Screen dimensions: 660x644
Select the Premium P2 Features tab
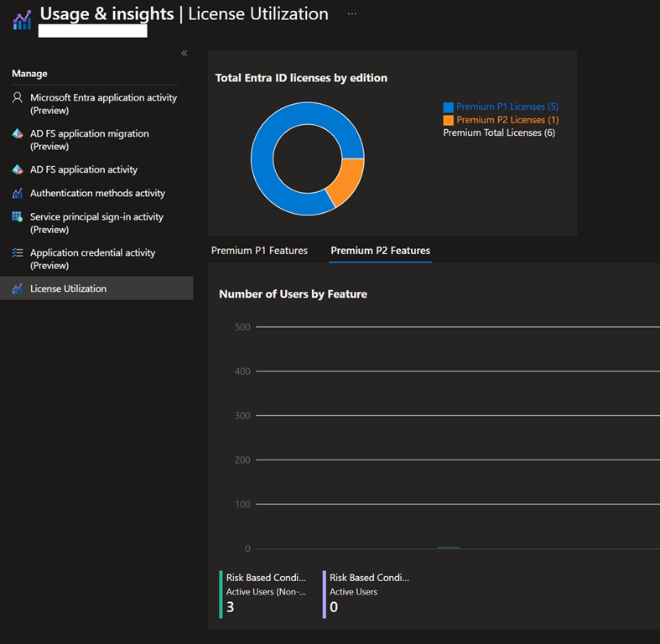tap(380, 251)
